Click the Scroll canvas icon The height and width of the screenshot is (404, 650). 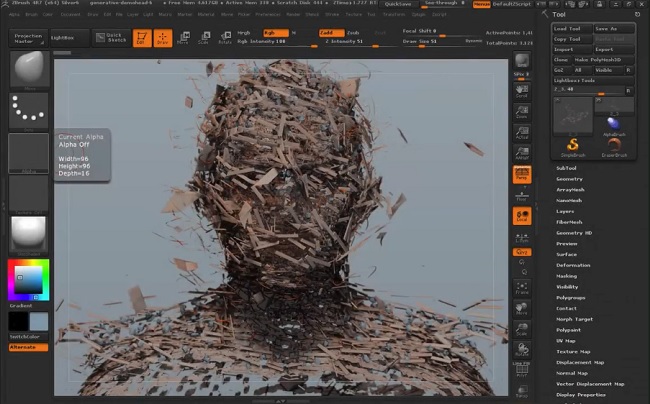[521, 91]
